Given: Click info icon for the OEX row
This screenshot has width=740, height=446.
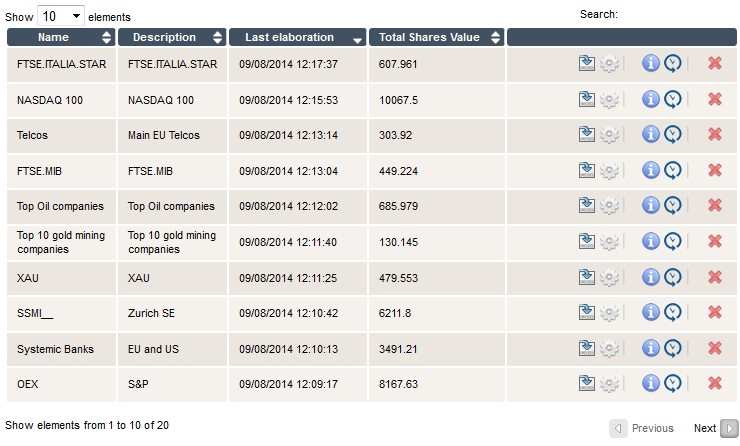Looking at the screenshot, I should [x=650, y=383].
